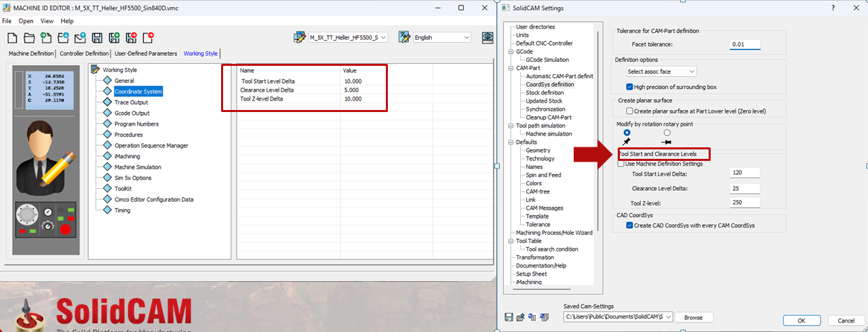Click the envelope icon with blue badge
This screenshot has width=868, height=332.
pyautogui.click(x=80, y=38)
